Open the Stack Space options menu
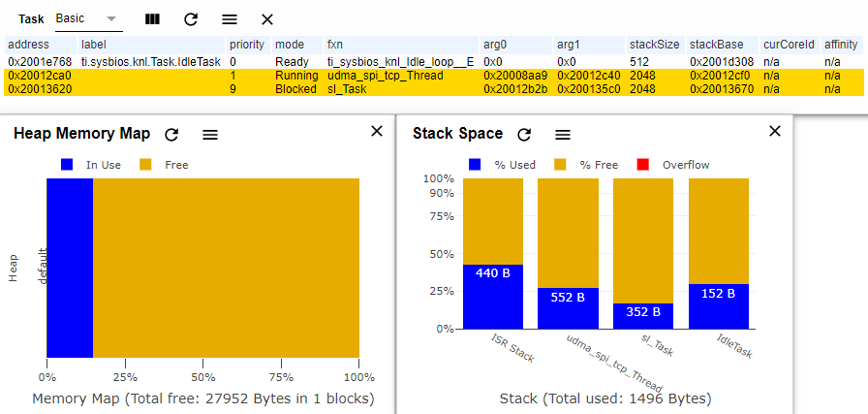868x414 pixels. [563, 134]
